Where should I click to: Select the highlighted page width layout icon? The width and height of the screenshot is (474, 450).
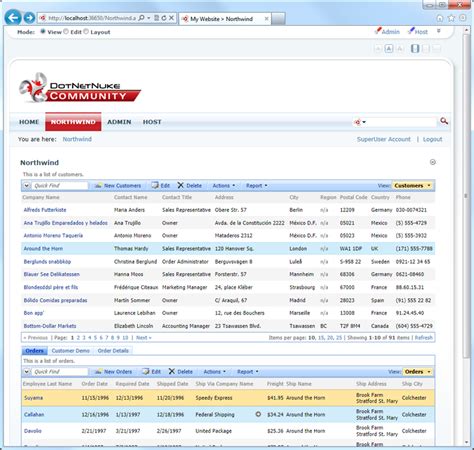coord(415,49)
